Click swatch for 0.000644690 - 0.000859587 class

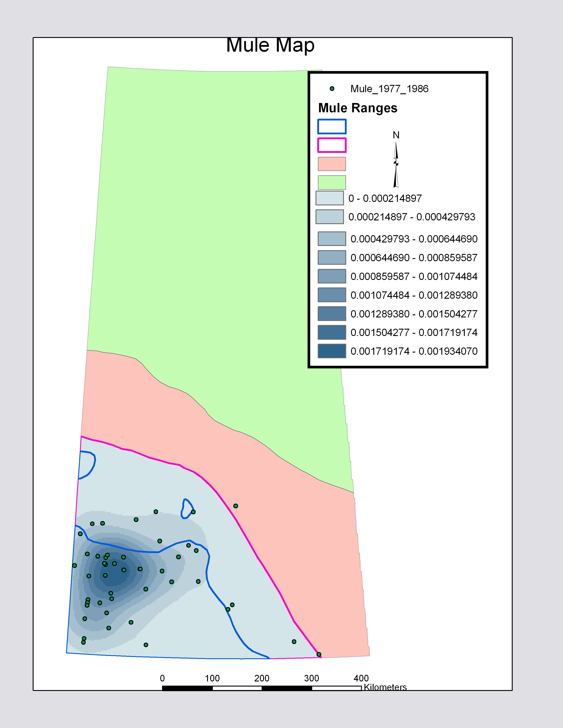pyautogui.click(x=332, y=257)
